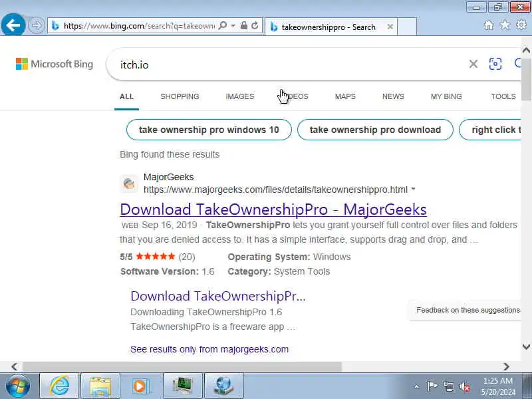Open Favorites with the star icon
The image size is (532, 399).
point(505,25)
